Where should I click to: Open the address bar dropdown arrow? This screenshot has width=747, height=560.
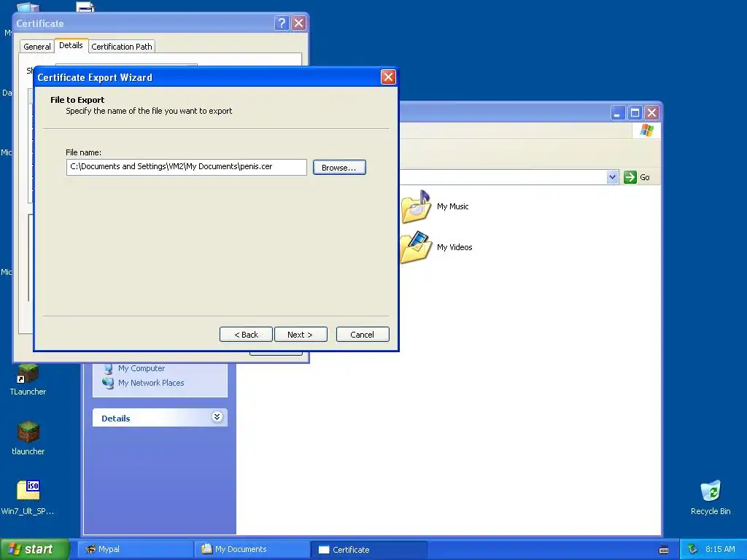coord(612,177)
